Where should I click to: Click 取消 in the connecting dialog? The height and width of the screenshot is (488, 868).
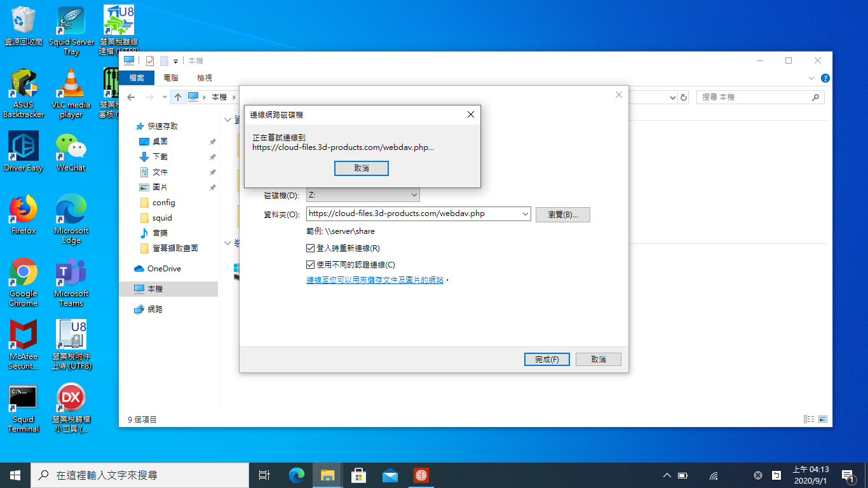coord(361,168)
